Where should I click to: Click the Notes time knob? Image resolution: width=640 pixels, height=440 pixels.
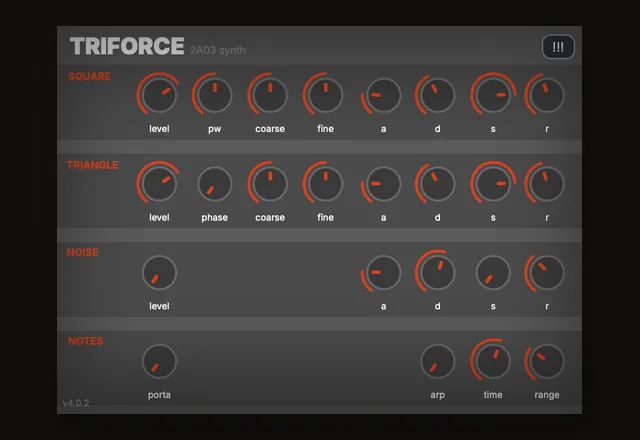click(493, 361)
